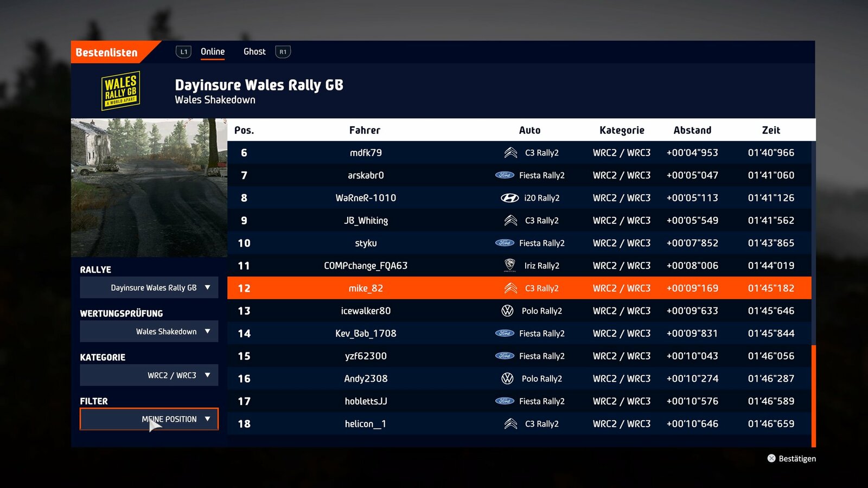Click the Zeit column header

(x=771, y=130)
